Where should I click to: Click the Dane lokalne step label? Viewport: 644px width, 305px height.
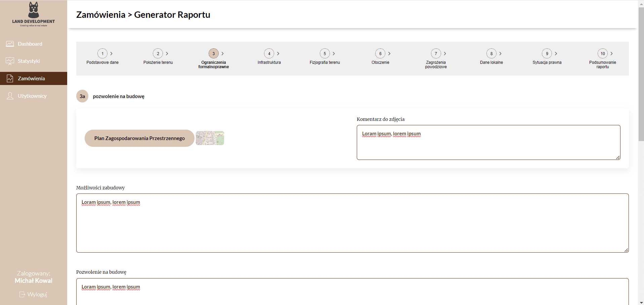coord(491,62)
